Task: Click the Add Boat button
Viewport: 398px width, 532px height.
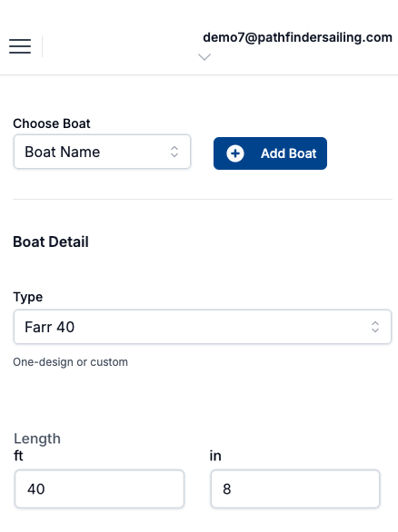Action: 270,153
